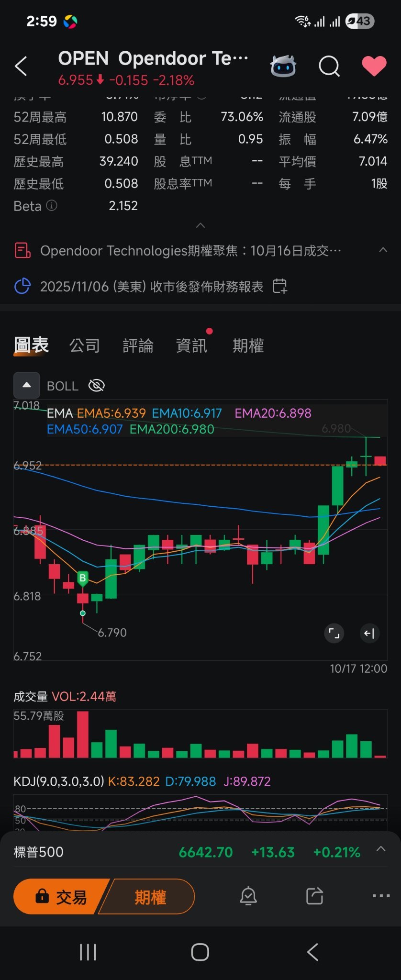
Task: Select the BOLL indicator
Action: (63, 386)
